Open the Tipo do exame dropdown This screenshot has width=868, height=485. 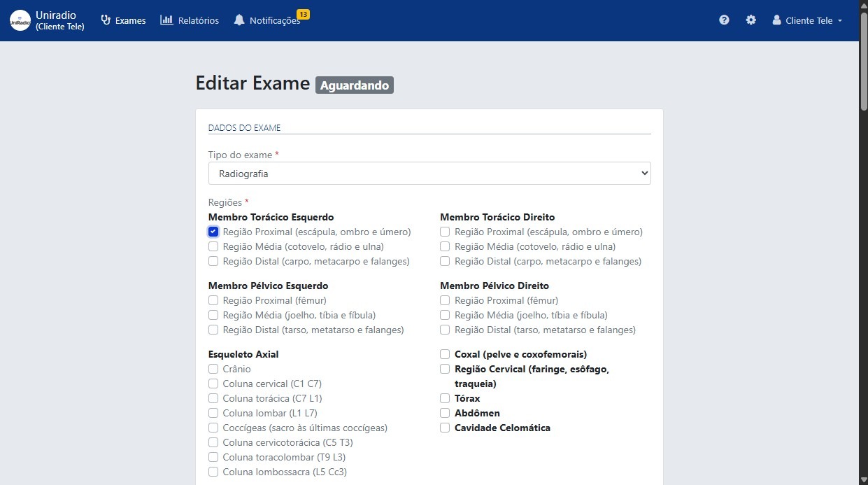pos(429,174)
